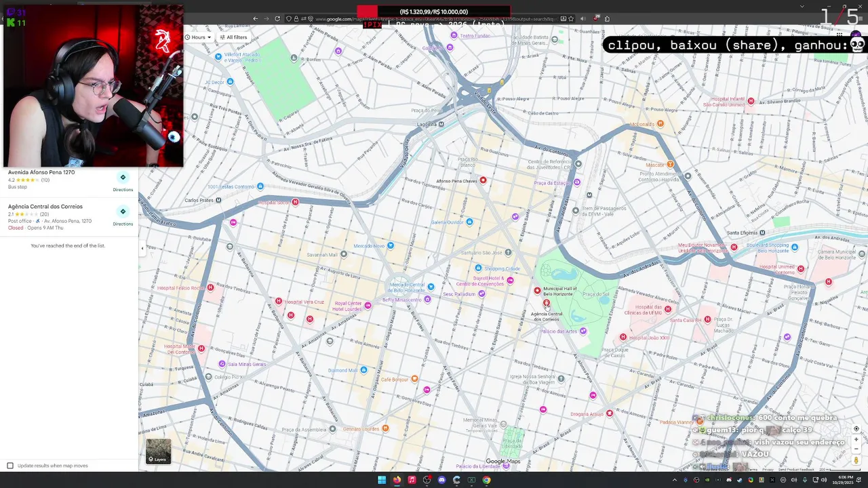The image size is (868, 488).
Task: Open Chrome from the taskbar
Action: pyautogui.click(x=486, y=480)
